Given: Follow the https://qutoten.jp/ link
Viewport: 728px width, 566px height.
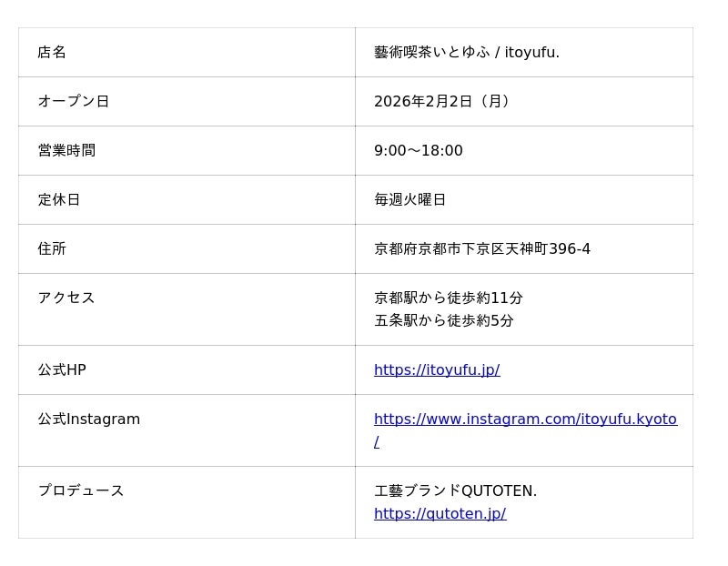Looking at the screenshot, I should [440, 514].
